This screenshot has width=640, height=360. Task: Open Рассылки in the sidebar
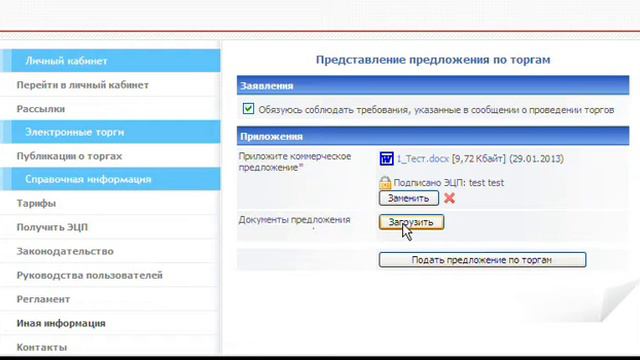[x=40, y=109]
